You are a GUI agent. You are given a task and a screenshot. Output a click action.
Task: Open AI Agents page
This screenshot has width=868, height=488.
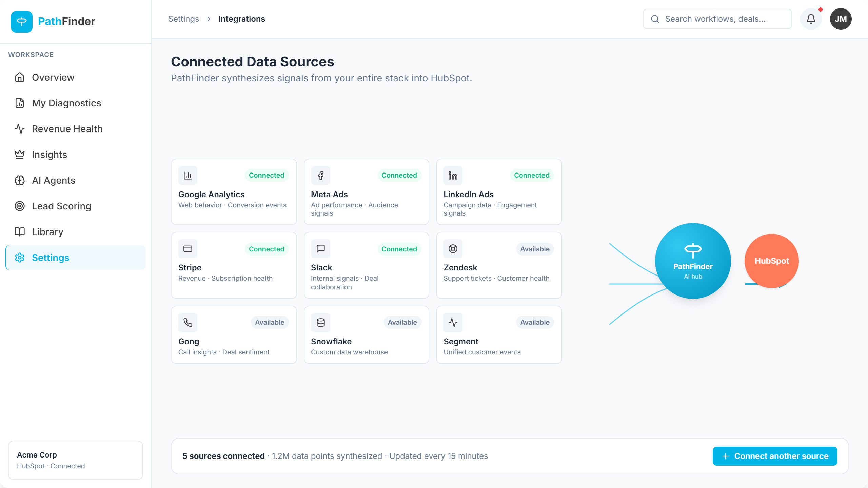pyautogui.click(x=76, y=180)
